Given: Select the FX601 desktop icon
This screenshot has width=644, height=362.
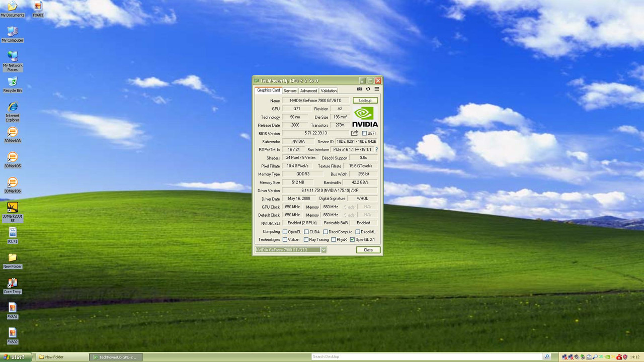Looking at the screenshot, I should coord(13,311).
